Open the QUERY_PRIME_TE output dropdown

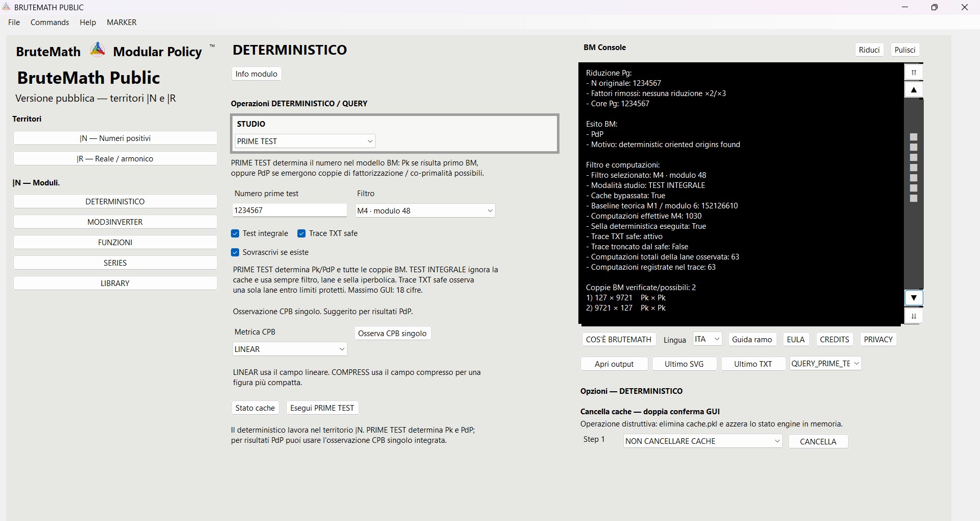pos(825,364)
